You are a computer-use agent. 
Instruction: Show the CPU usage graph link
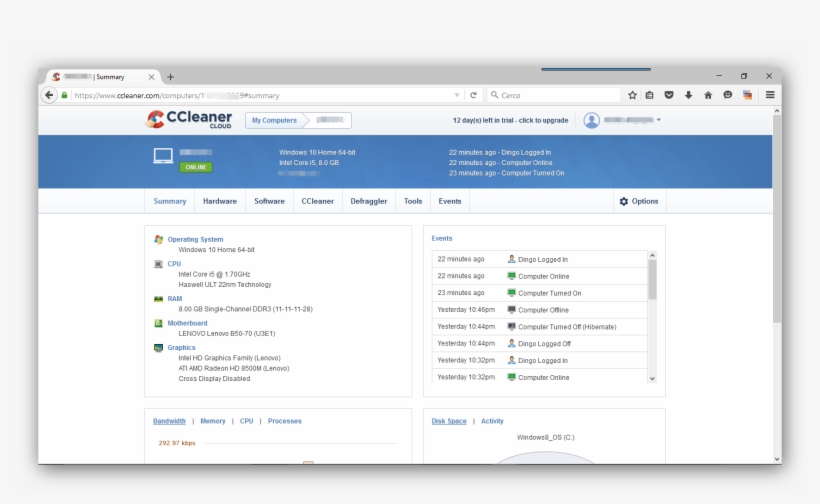[246, 421]
